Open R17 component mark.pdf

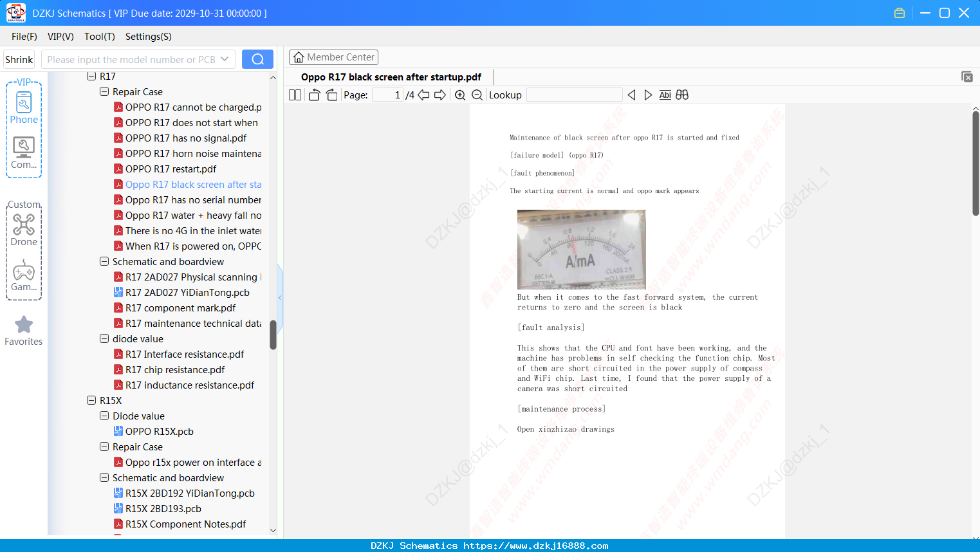[x=174, y=308]
